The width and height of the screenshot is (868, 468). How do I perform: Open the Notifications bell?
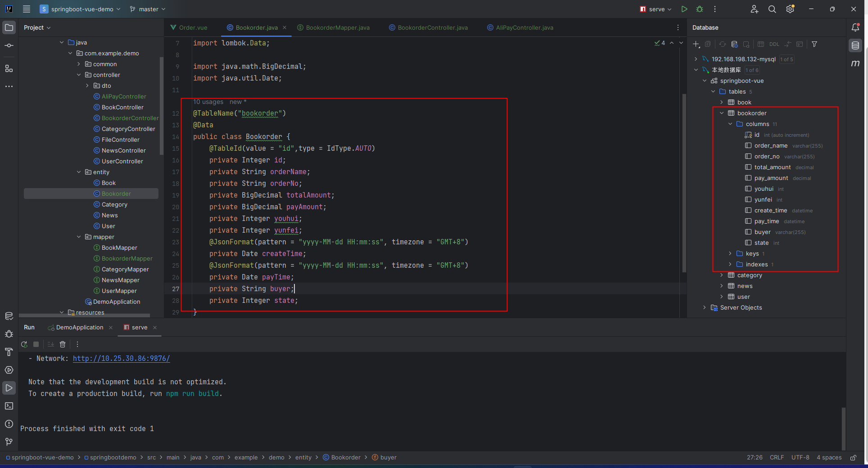(x=855, y=27)
